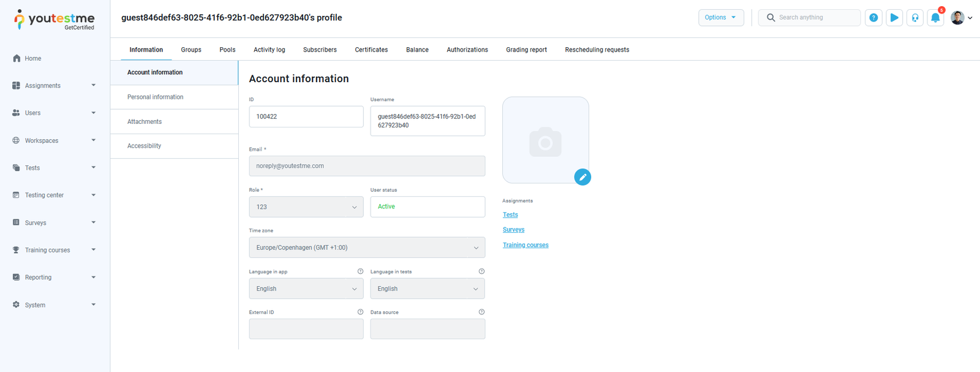980x372 pixels.
Task: Switch to the Activity log tab
Action: pyautogui.click(x=269, y=50)
